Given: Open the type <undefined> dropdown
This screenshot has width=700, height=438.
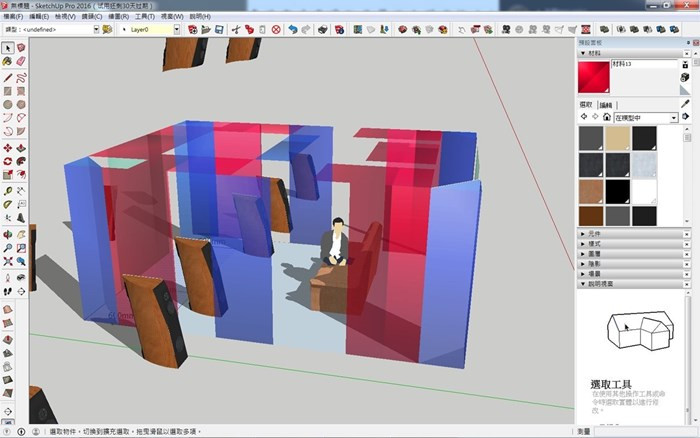Looking at the screenshot, I should click(x=96, y=30).
